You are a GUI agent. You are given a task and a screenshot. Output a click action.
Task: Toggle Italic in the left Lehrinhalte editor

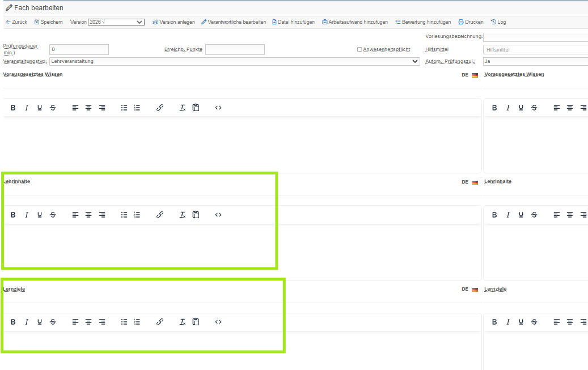(26, 215)
